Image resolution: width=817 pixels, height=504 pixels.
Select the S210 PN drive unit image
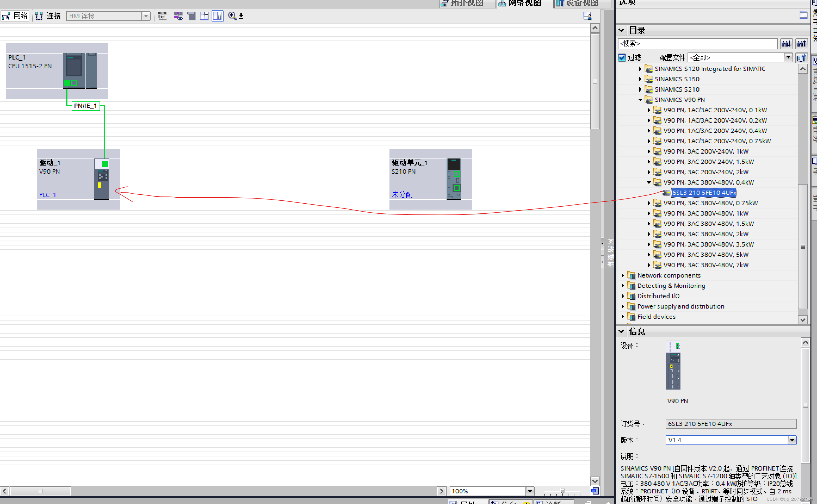[x=454, y=179]
